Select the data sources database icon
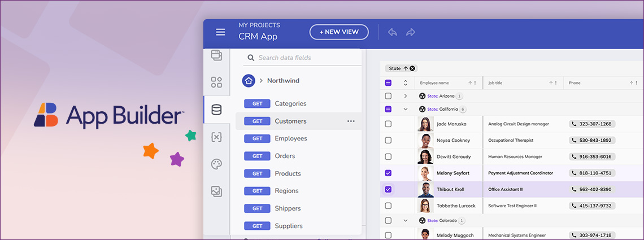 click(x=216, y=110)
